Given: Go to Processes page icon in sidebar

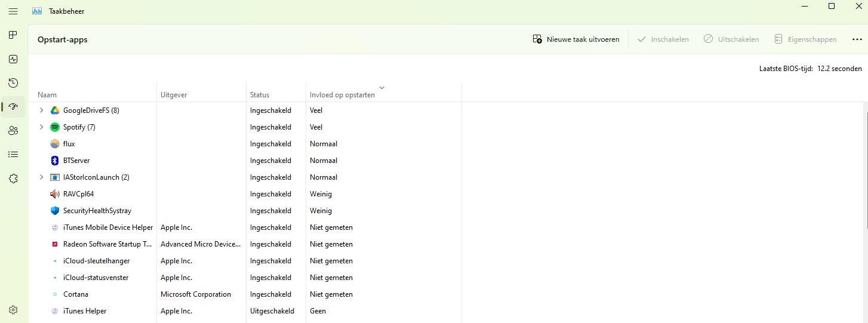Looking at the screenshot, I should [13, 35].
